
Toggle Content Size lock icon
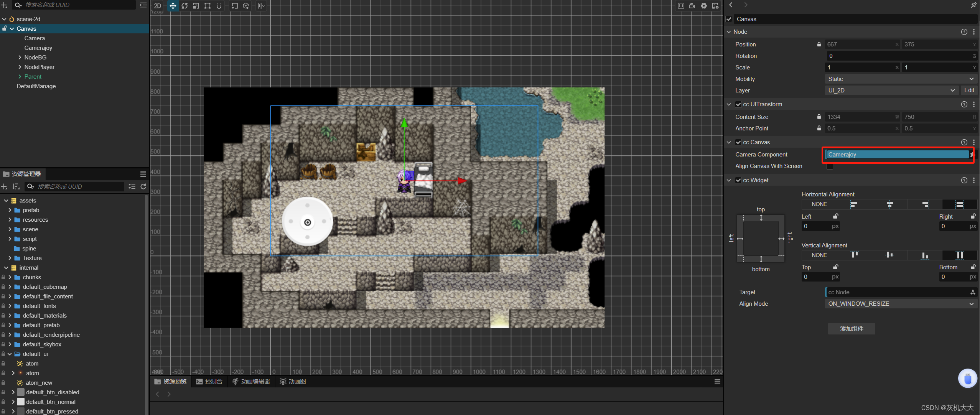819,117
